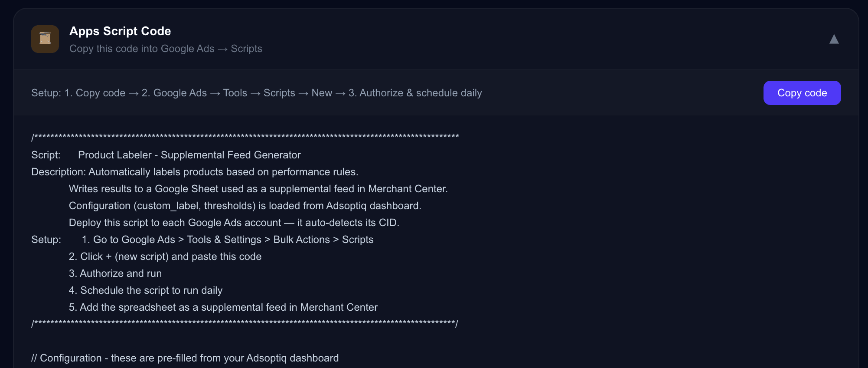Click the closing asterisk comment line
The image size is (868, 368).
[245, 324]
